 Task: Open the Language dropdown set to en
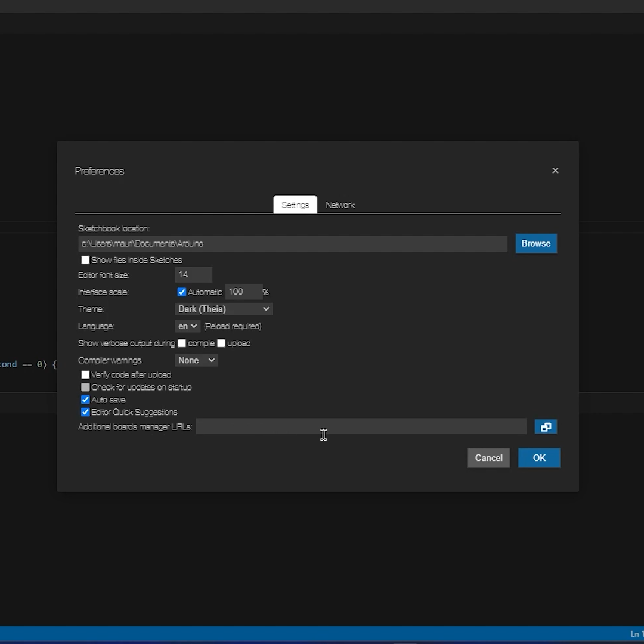coord(188,326)
